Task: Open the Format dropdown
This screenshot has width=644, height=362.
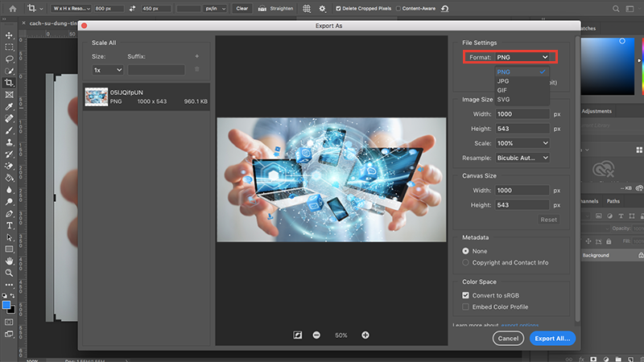Action: coord(522,57)
